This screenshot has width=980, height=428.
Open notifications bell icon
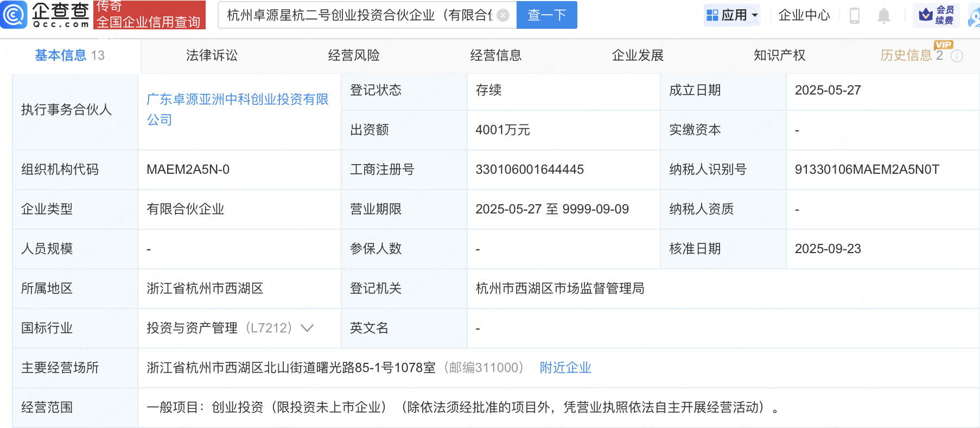coord(884,16)
